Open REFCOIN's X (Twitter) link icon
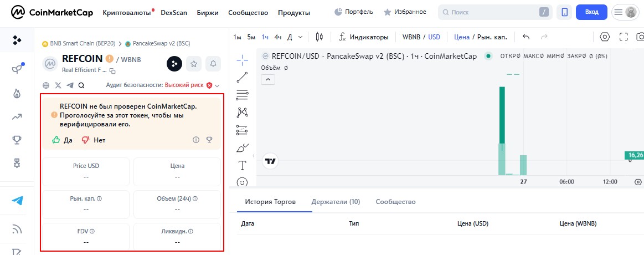Screen dimensions: 644x255 58,85
